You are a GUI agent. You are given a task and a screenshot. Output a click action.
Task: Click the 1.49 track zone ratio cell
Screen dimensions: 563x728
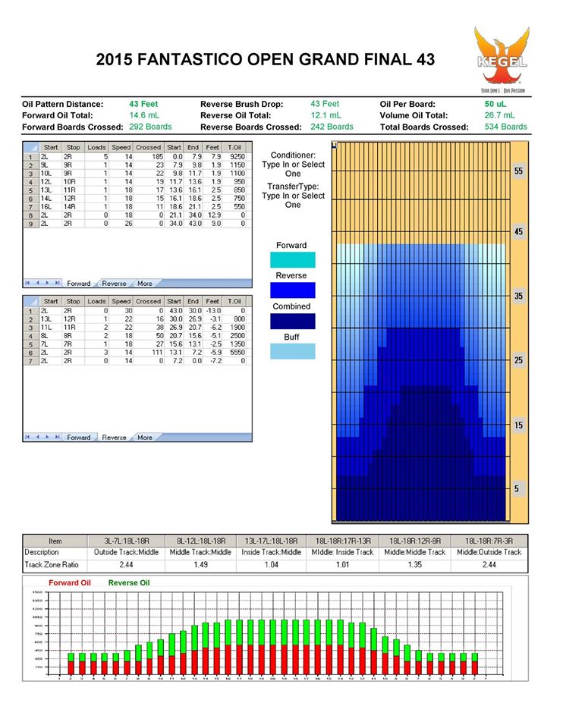pyautogui.click(x=200, y=565)
